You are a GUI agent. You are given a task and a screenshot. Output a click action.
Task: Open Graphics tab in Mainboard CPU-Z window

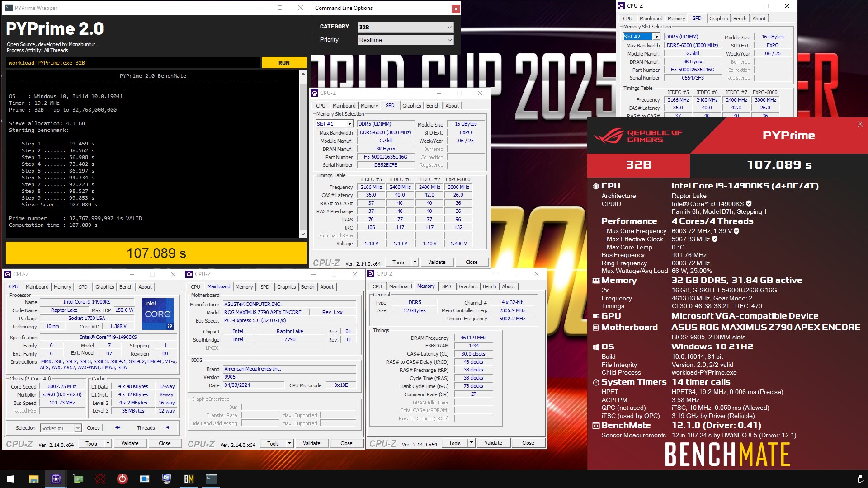(x=287, y=287)
